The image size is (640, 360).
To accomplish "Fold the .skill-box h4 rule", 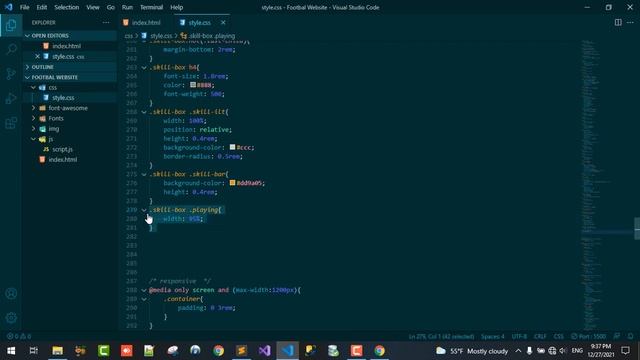I will (144, 67).
